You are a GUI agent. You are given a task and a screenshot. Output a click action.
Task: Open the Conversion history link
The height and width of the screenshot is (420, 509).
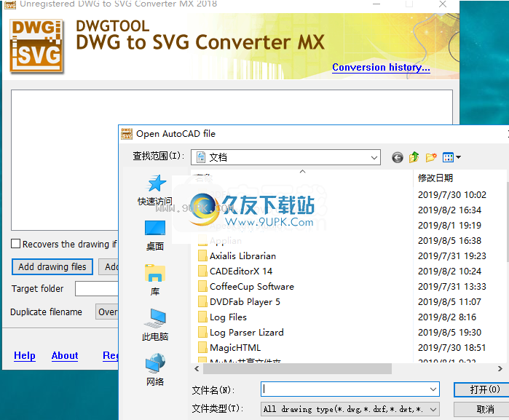pos(381,67)
